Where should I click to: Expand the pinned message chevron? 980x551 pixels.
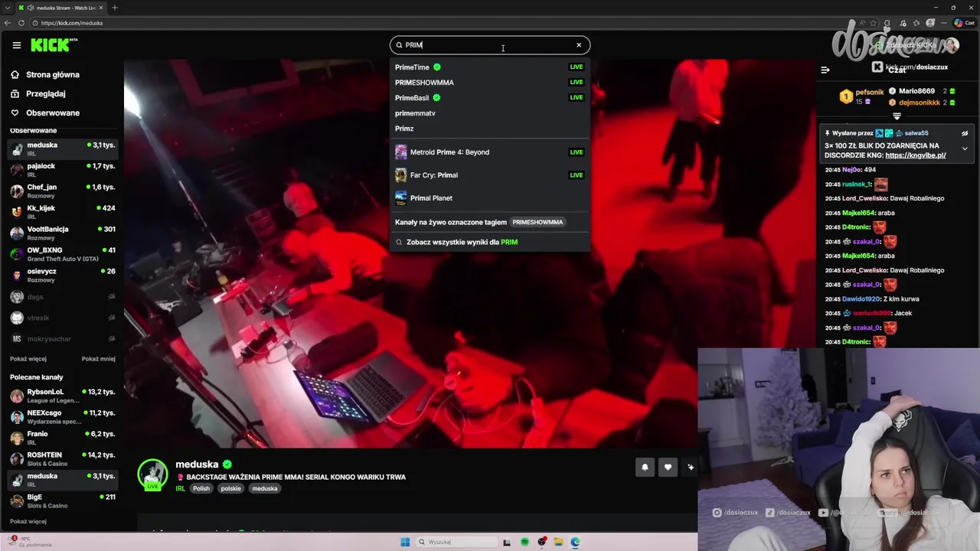point(965,148)
